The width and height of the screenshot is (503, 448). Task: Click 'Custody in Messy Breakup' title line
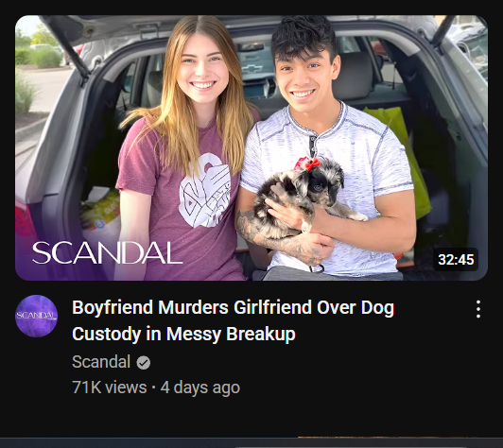pyautogui.click(x=183, y=335)
